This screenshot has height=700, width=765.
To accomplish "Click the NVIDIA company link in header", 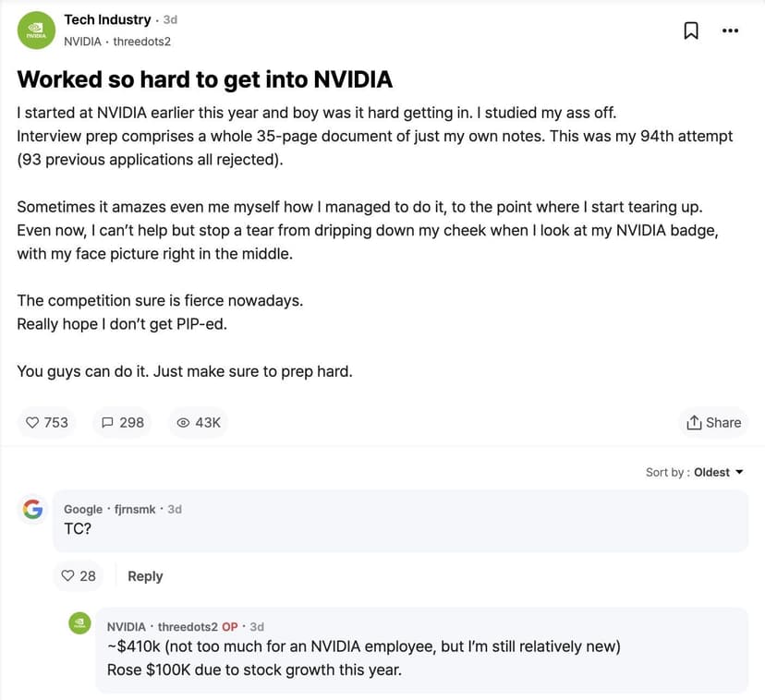I will coord(82,42).
